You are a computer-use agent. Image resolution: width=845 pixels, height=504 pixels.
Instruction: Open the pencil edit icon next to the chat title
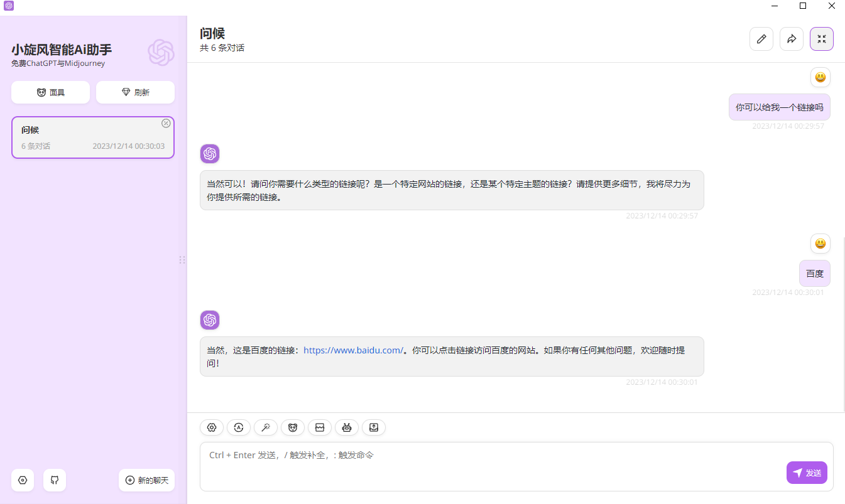click(x=761, y=38)
